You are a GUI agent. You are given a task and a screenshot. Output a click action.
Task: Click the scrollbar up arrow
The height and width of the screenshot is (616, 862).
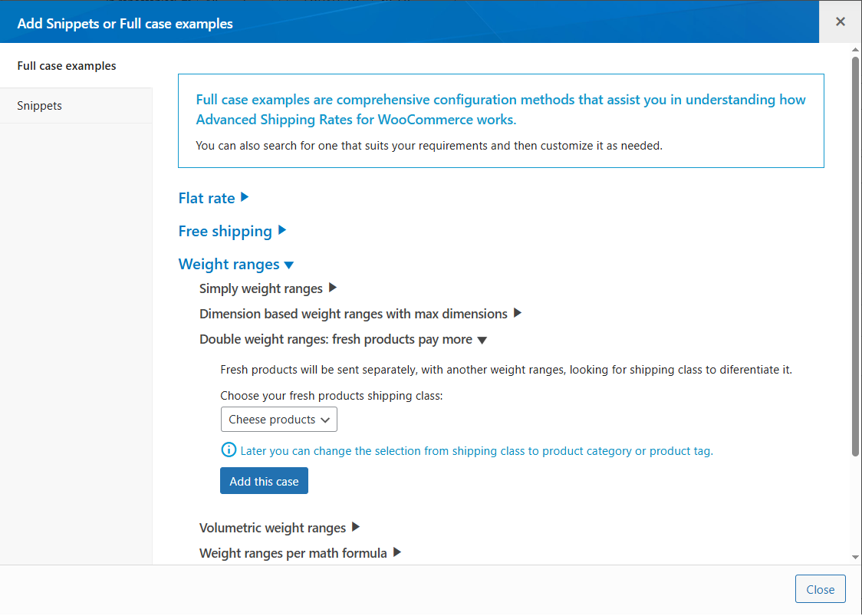click(x=856, y=50)
